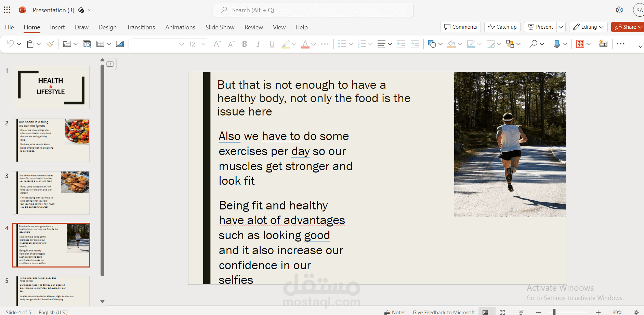
Task: Start slide show from status bar
Action: click(521, 312)
